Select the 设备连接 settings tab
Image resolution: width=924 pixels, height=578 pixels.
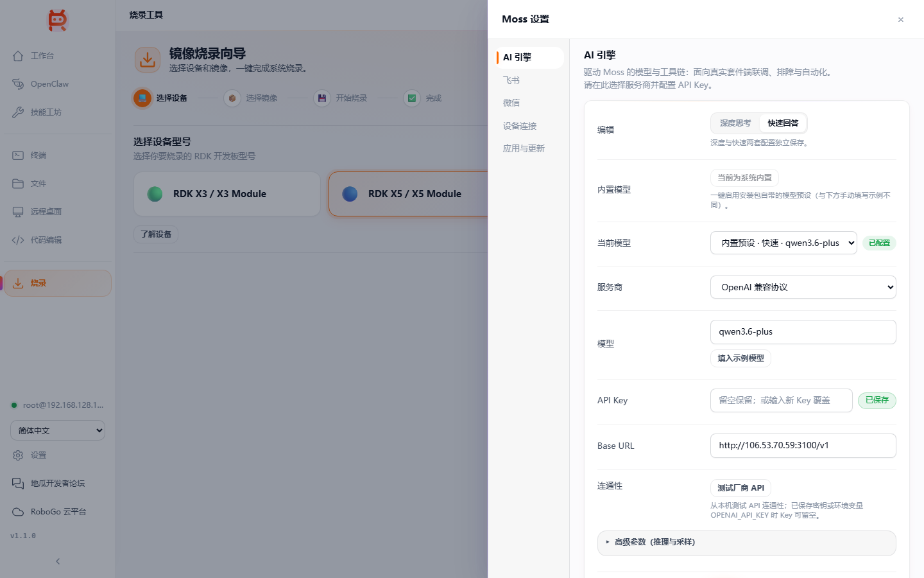[x=530, y=126]
